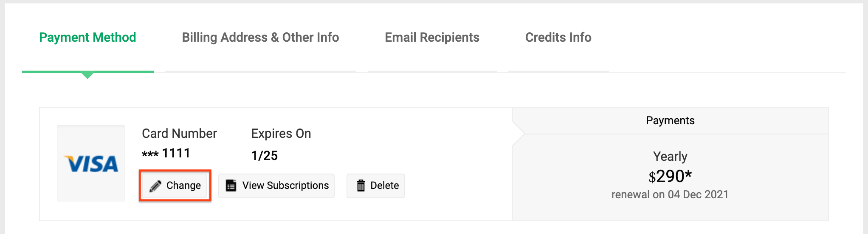The height and width of the screenshot is (234, 868).
Task: Click the expiry date 1/25
Action: click(x=264, y=155)
